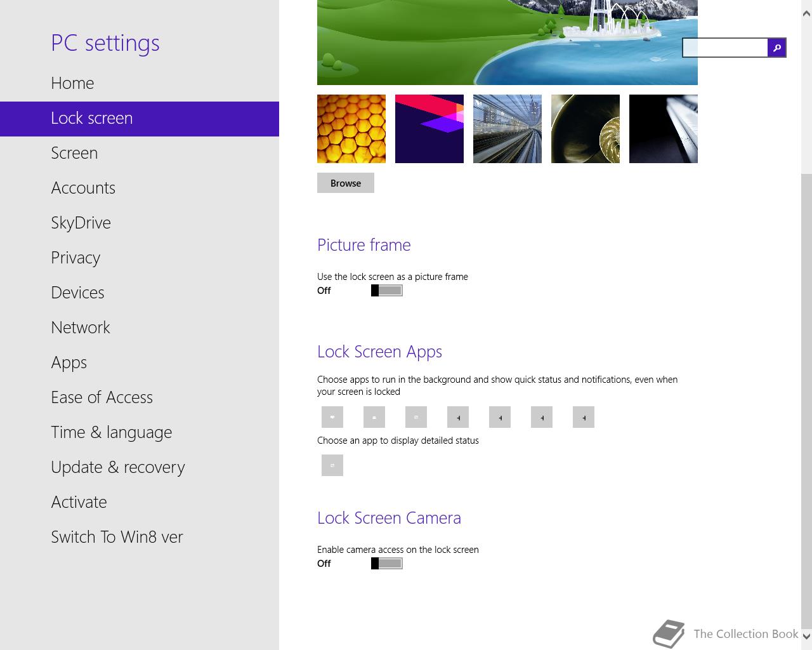
Task: Select the Lock screen menu item
Action: tap(140, 119)
